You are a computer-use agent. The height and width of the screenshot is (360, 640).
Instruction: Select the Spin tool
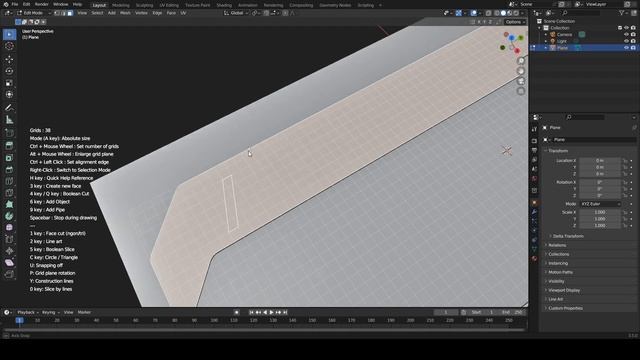[x=9, y=216]
